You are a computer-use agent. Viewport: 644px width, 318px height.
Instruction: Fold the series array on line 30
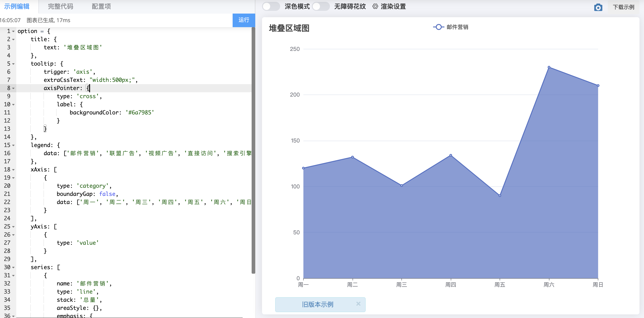click(14, 268)
